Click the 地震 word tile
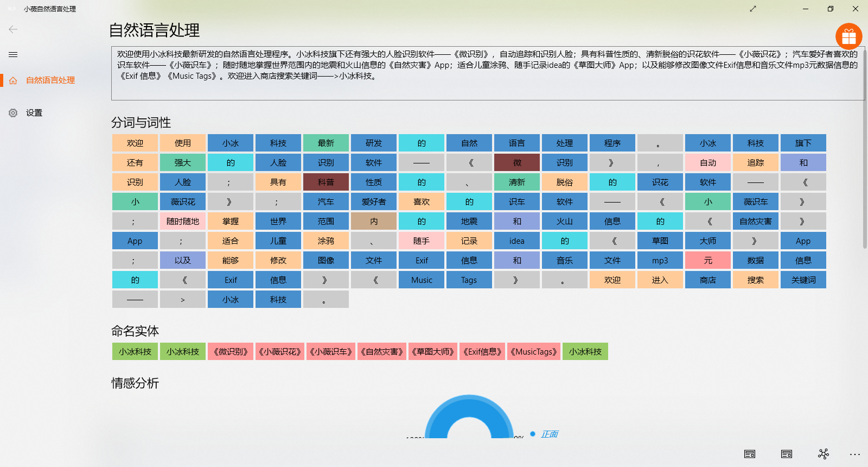Image resolution: width=868 pixels, height=467 pixels. (x=469, y=221)
